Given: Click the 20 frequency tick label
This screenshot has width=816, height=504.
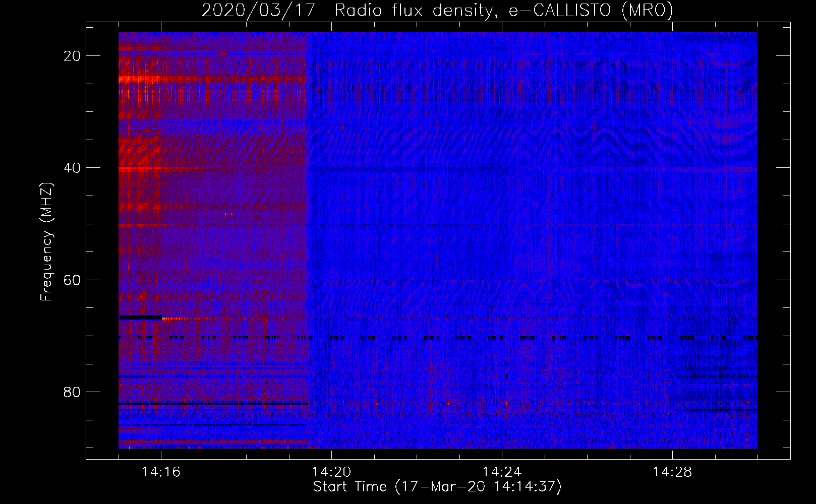Looking at the screenshot, I should tap(73, 56).
